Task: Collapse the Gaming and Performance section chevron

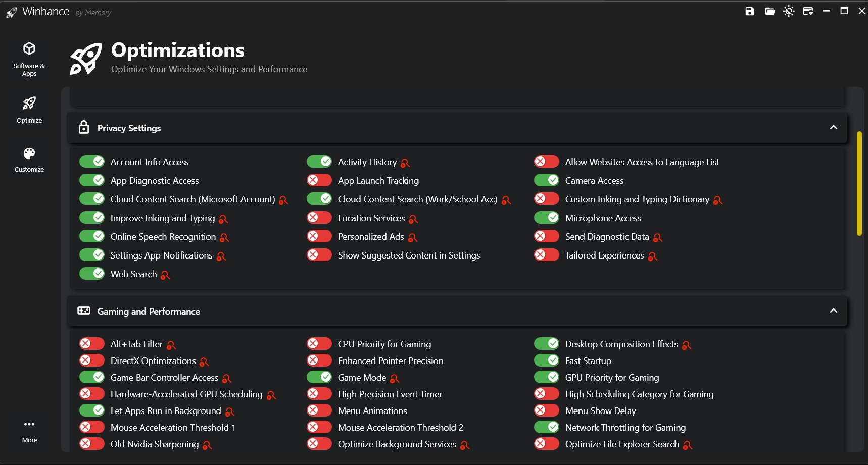Action: coord(833,311)
